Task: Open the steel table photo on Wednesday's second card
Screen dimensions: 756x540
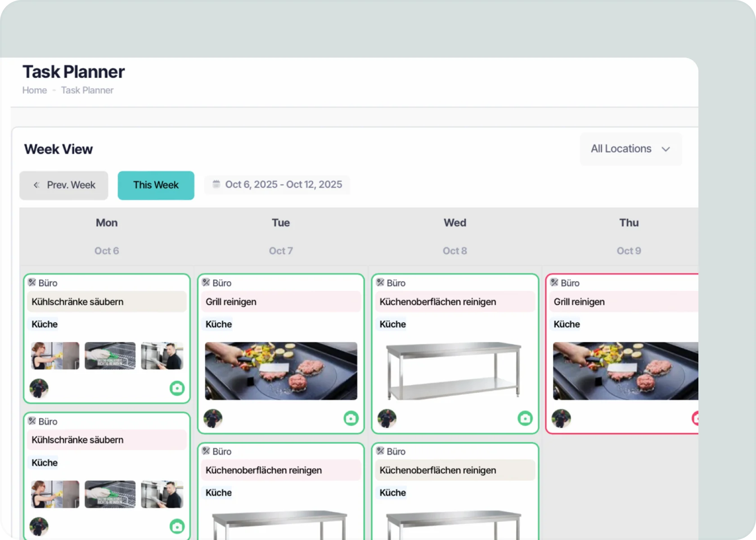Action: (454, 525)
